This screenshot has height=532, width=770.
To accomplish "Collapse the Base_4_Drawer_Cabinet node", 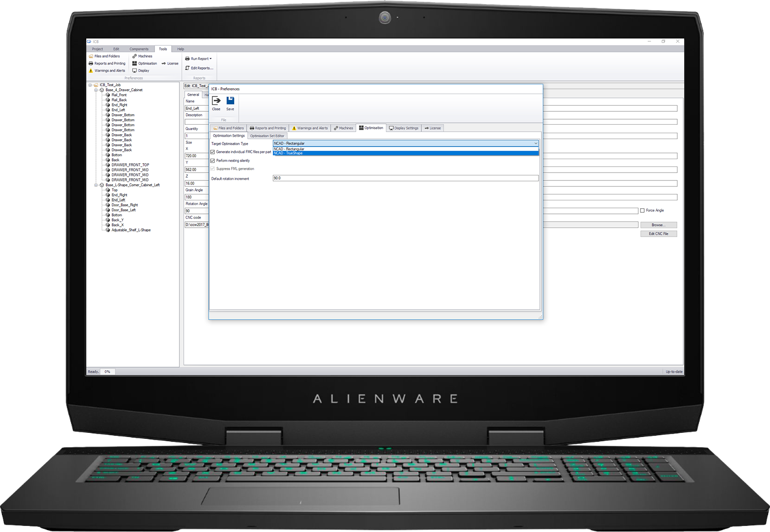I will [96, 90].
